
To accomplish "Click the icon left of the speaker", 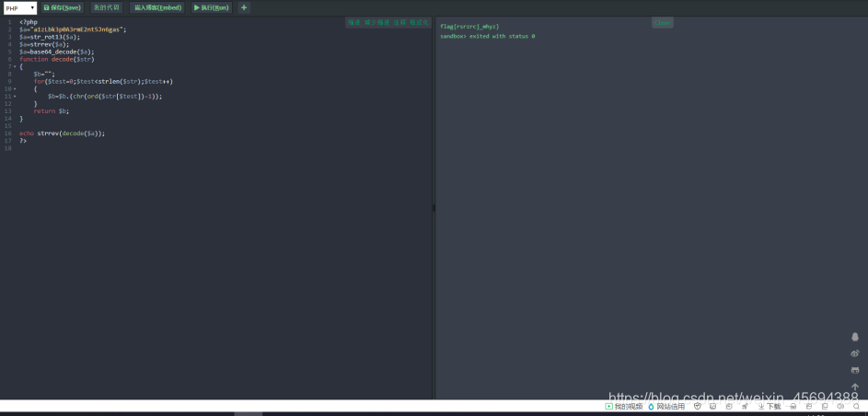I will pyautogui.click(x=825, y=407).
